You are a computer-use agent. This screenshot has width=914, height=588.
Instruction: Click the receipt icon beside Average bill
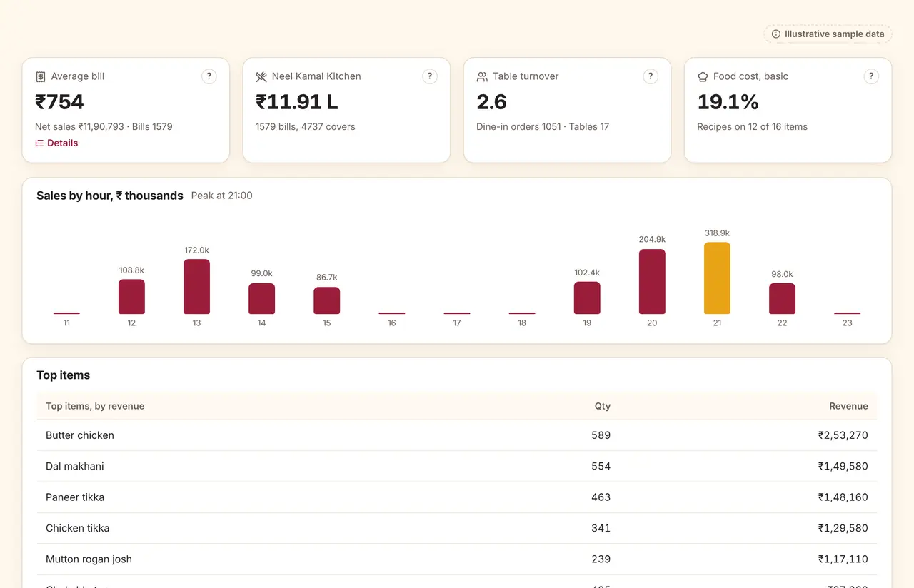(41, 76)
